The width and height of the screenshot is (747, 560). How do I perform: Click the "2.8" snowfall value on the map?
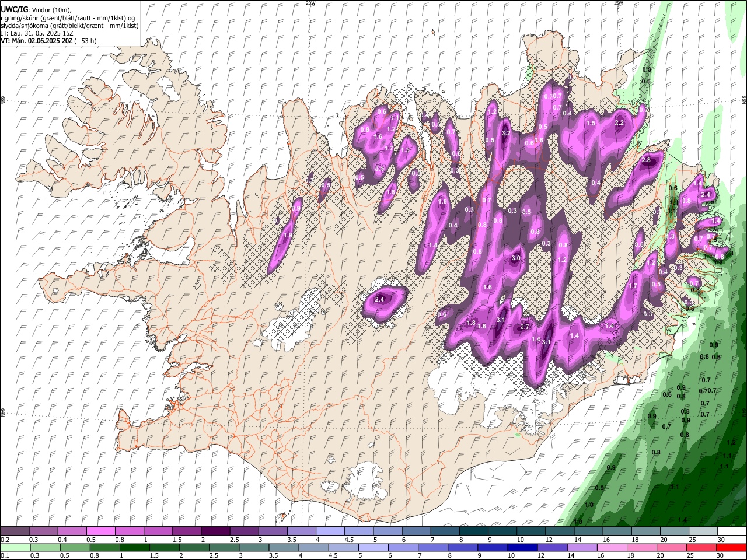(x=646, y=160)
